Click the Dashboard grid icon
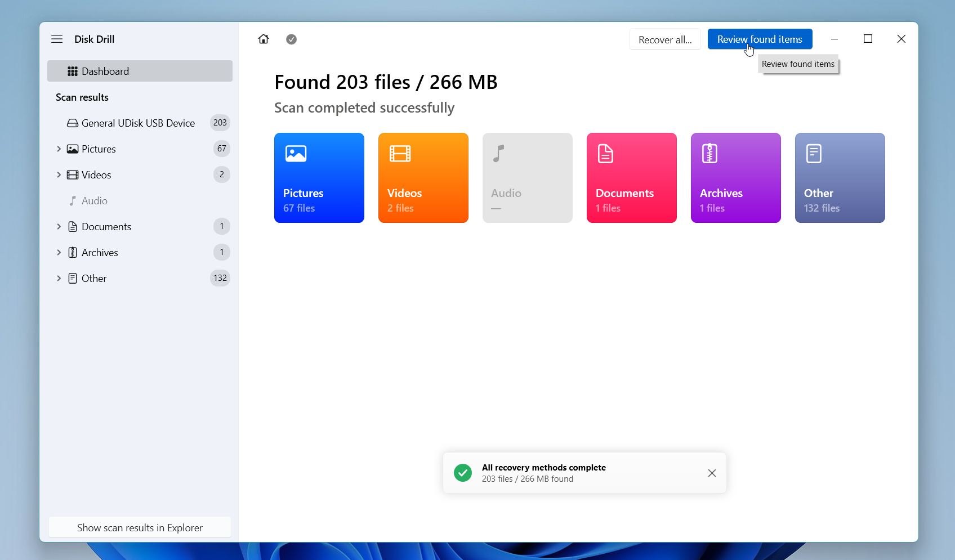955x560 pixels. click(x=73, y=71)
